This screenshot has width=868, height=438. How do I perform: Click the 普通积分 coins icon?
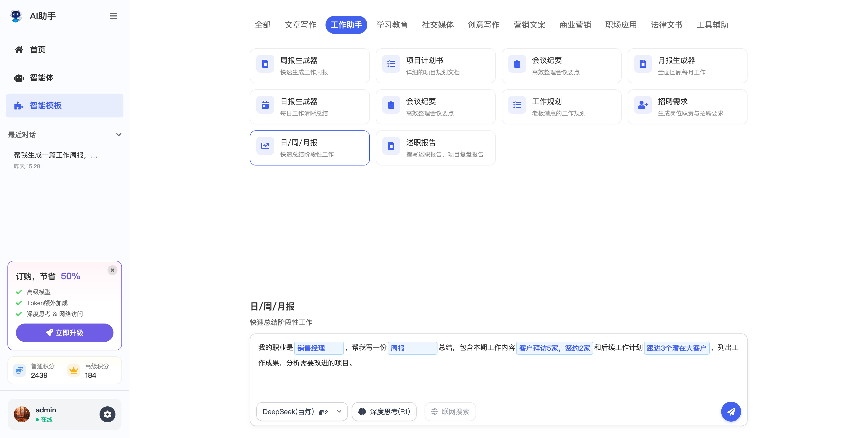click(x=20, y=371)
